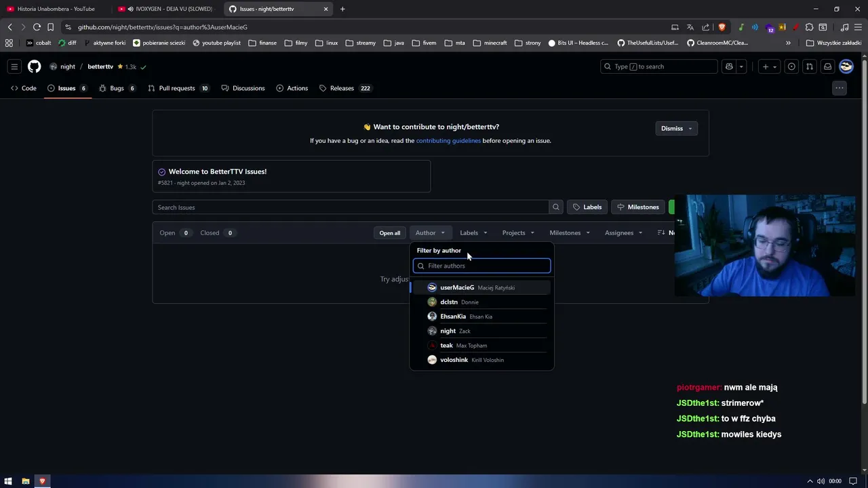The image size is (868, 488).
Task: Expand the Labels filter dropdown
Action: tap(473, 232)
